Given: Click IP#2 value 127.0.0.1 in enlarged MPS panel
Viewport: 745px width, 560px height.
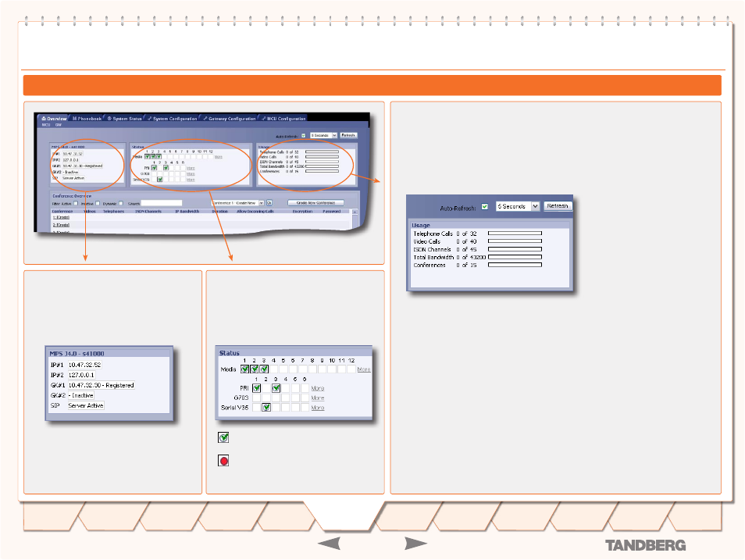Looking at the screenshot, I should 81,375.
